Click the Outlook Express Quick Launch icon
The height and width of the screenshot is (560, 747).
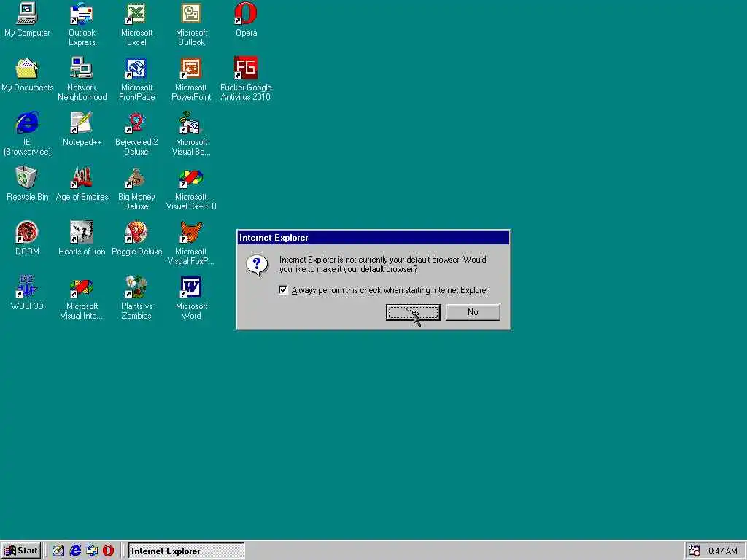click(x=92, y=551)
